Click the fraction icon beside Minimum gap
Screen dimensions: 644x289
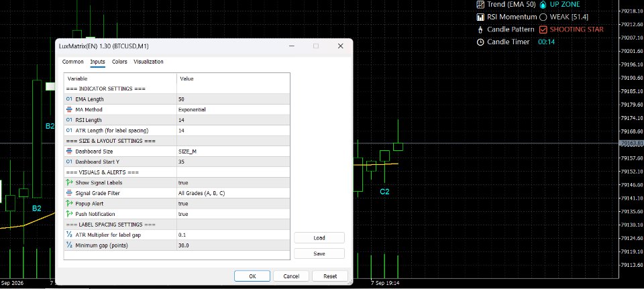tap(69, 245)
